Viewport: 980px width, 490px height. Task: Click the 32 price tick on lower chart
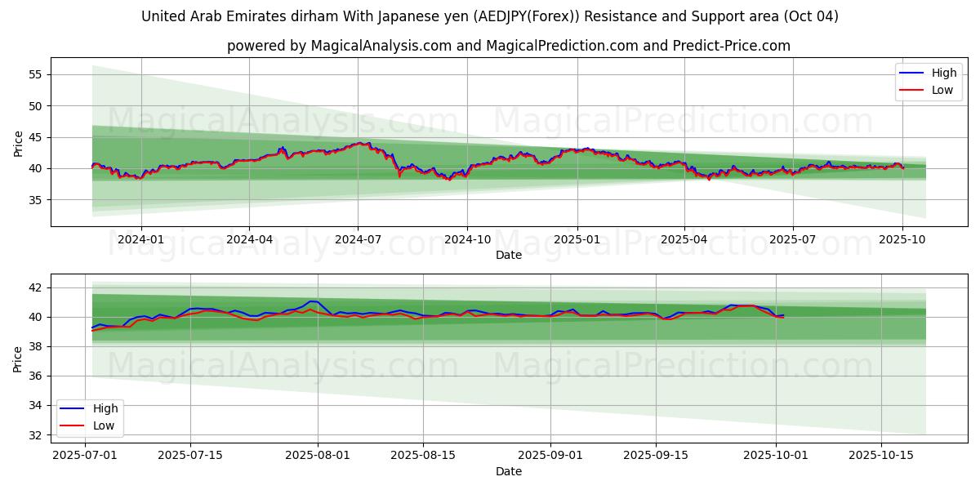(34, 434)
